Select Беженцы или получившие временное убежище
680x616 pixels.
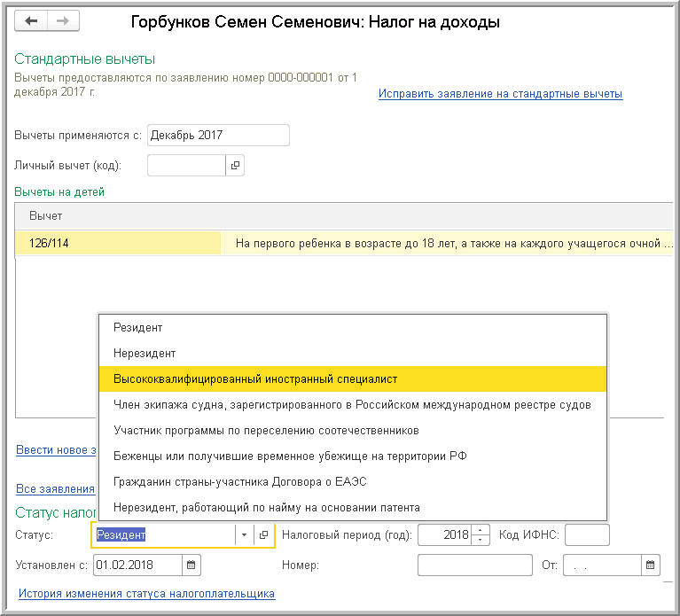tap(353, 456)
